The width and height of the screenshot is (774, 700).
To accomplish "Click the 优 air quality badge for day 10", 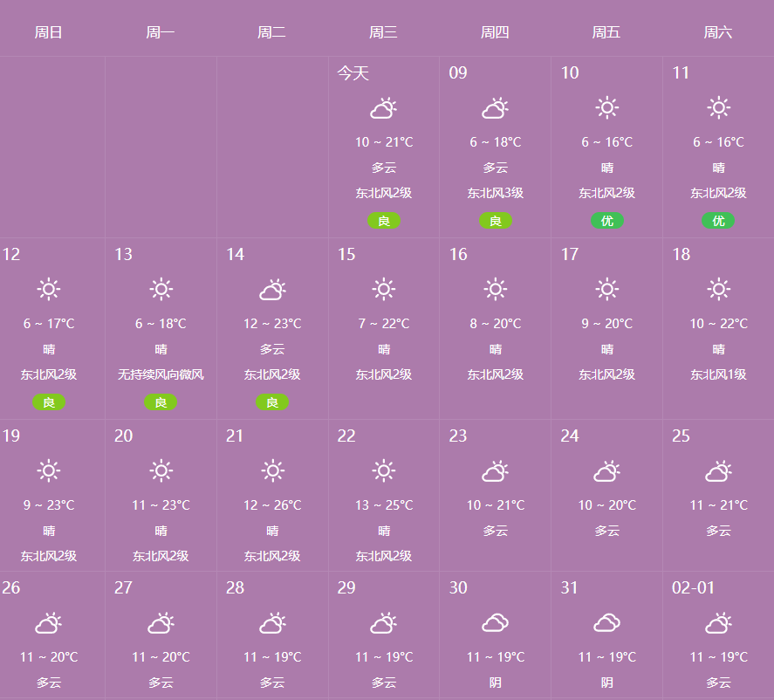I will tap(607, 221).
